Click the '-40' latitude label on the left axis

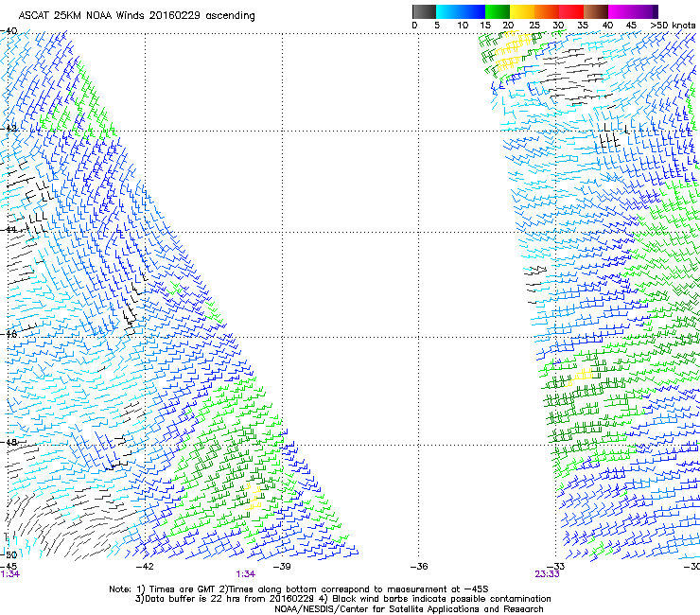click(x=9, y=31)
